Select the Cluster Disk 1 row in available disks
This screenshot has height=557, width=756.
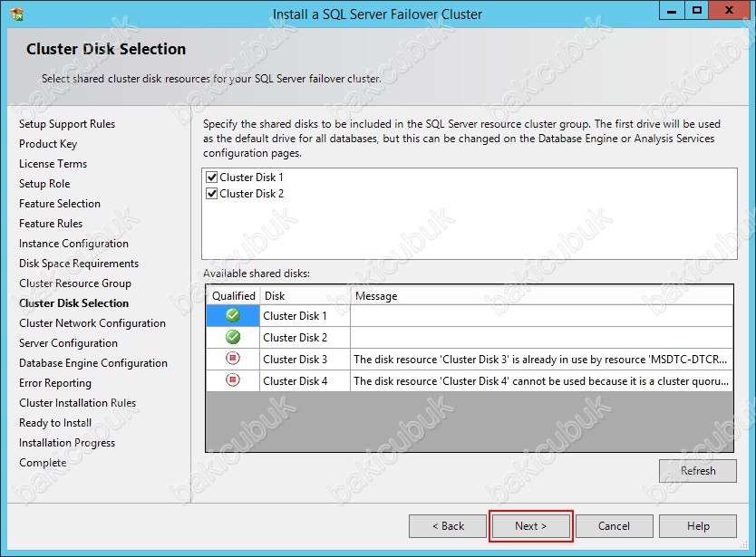(x=470, y=315)
